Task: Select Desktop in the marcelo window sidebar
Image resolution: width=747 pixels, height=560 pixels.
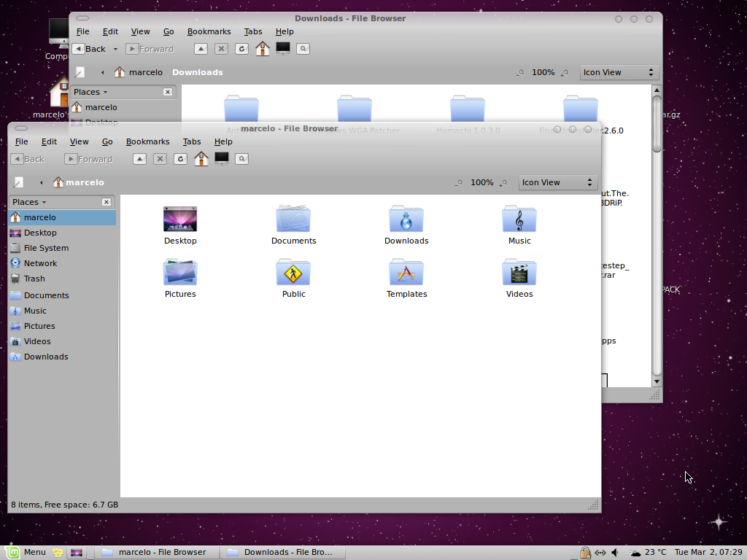Action: [x=63, y=233]
